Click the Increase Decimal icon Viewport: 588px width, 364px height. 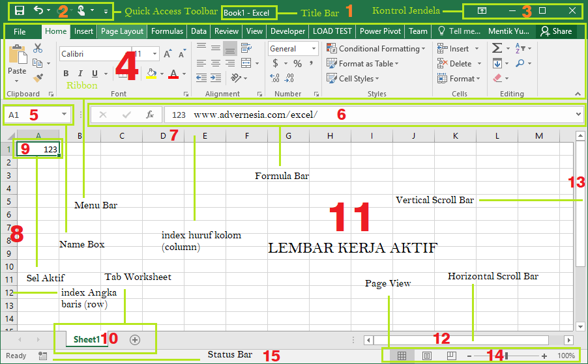(x=275, y=78)
